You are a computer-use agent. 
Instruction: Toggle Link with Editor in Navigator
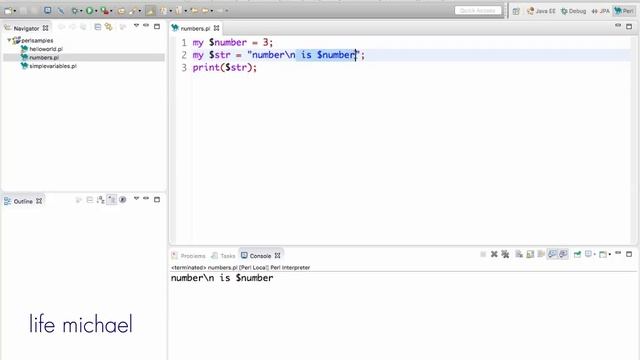pyautogui.click(x=109, y=27)
